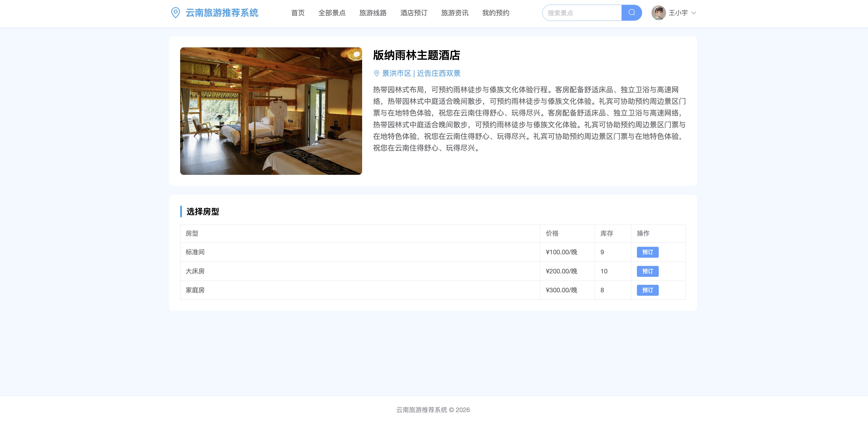868x423 pixels.
Task: Open the hotel room photo
Action: [271, 111]
